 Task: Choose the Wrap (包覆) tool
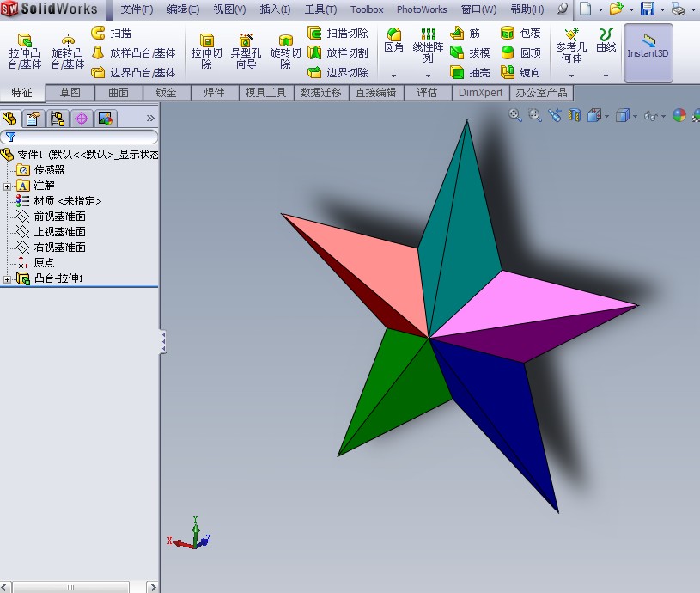click(520, 33)
